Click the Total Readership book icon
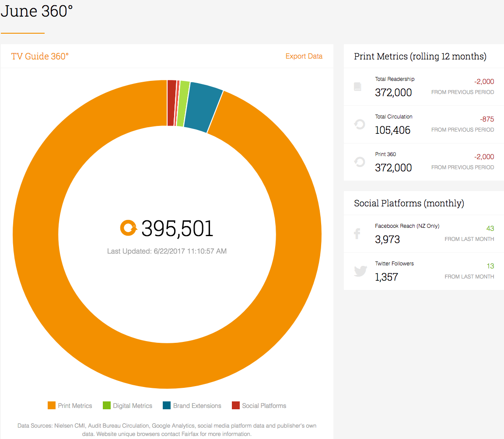Image resolution: width=504 pixels, height=439 pixels. [357, 87]
